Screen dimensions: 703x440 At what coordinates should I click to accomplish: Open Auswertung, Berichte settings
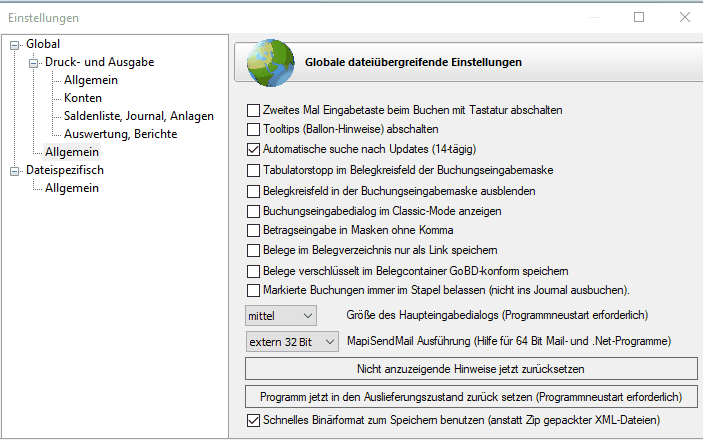(121, 134)
